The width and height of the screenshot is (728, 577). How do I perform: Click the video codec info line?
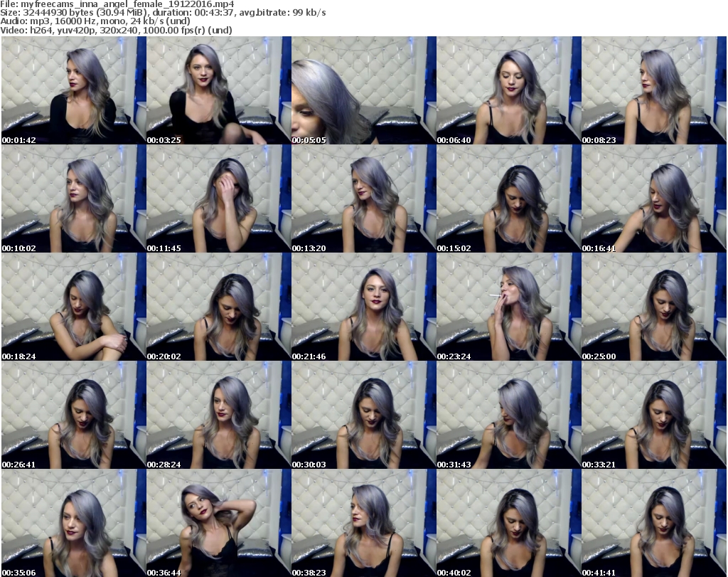(116, 30)
